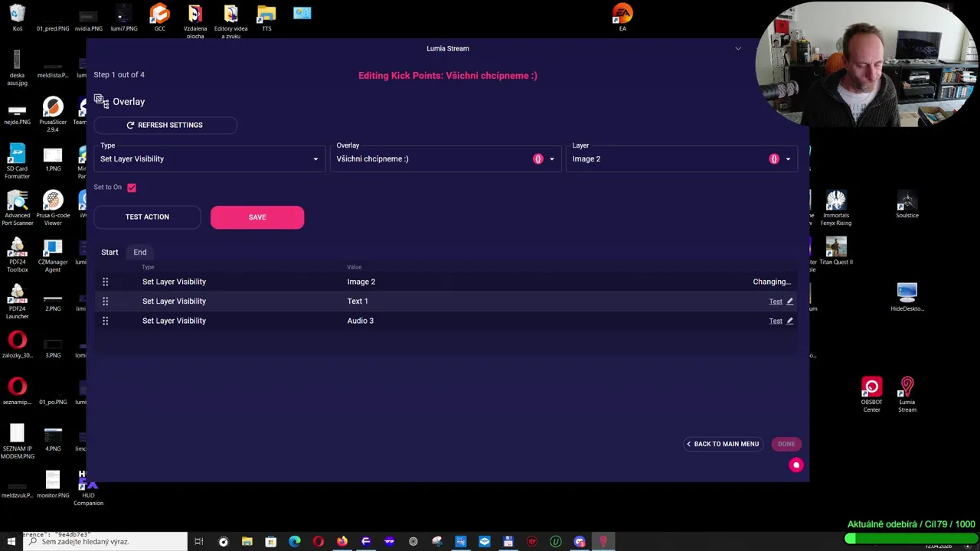The width and height of the screenshot is (980, 551).
Task: Click drag handle of Audio 3 row
Action: pos(106,321)
